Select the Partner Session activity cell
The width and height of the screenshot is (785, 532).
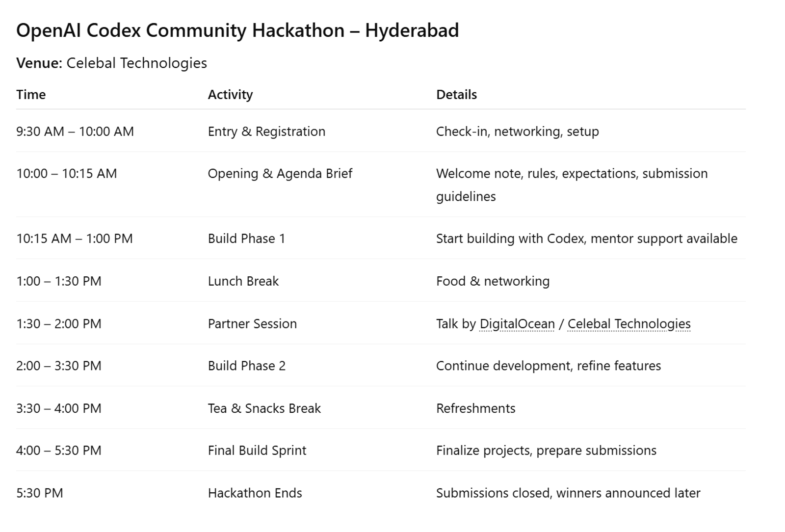click(252, 324)
